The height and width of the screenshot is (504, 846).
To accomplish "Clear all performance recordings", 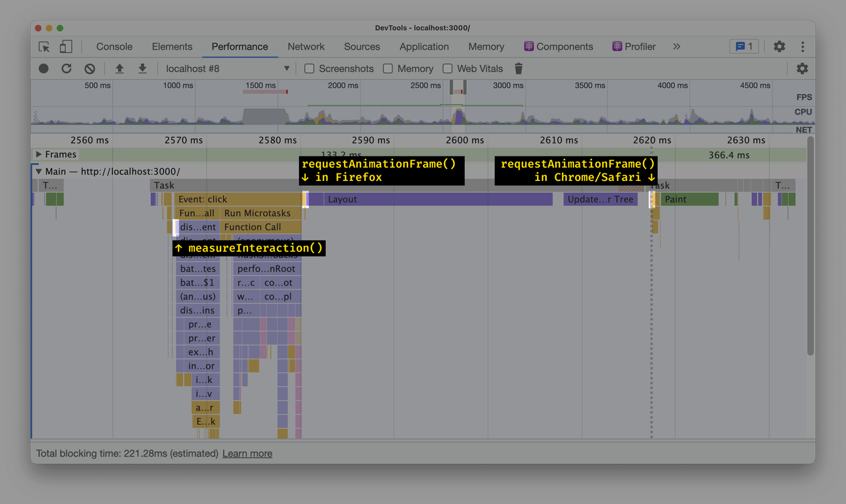I will pyautogui.click(x=90, y=68).
